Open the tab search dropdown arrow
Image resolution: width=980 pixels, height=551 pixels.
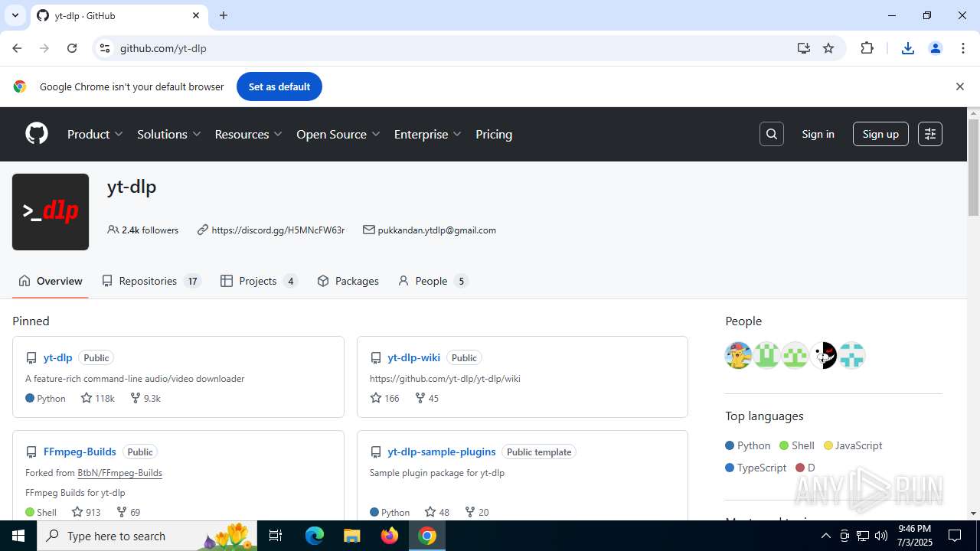point(15,15)
